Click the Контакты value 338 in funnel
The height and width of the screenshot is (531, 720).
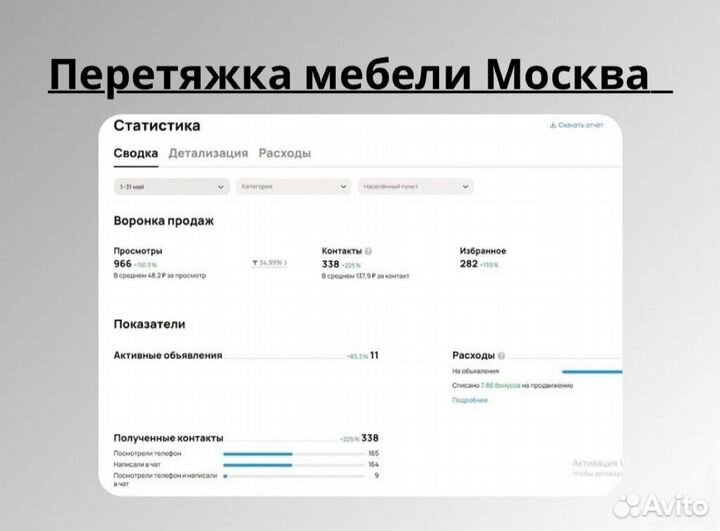[331, 264]
